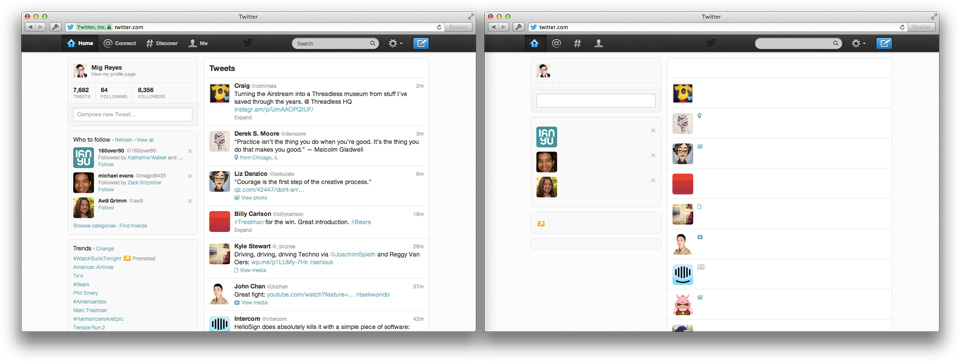Image resolution: width=960 pixels, height=362 pixels.
Task: Click the wrench toolbar icon in right window
Action: coord(519,27)
